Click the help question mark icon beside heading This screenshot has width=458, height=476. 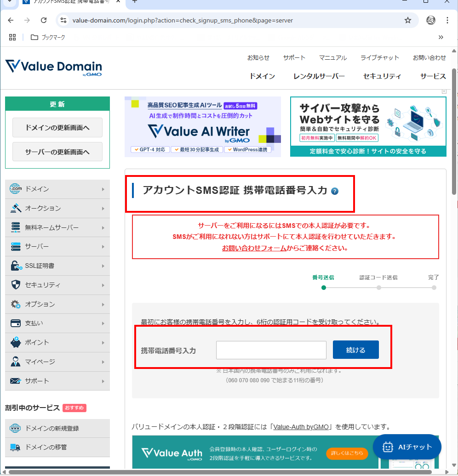(x=335, y=191)
